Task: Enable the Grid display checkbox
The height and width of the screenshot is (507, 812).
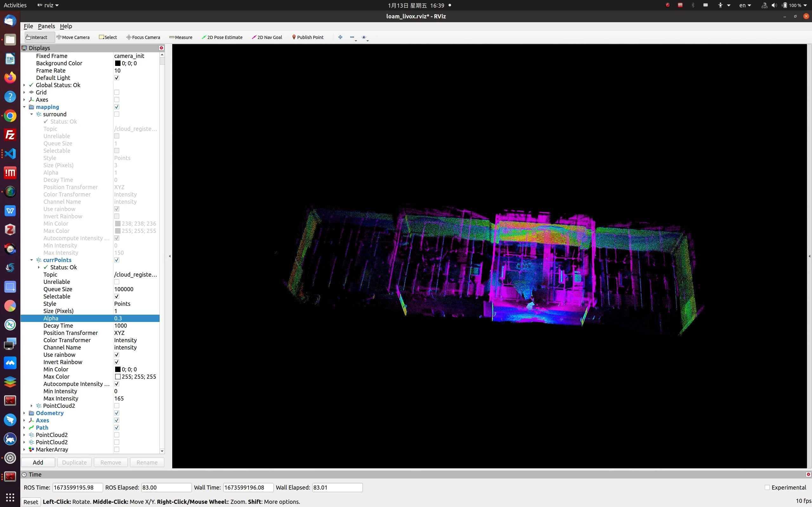Action: [116, 92]
